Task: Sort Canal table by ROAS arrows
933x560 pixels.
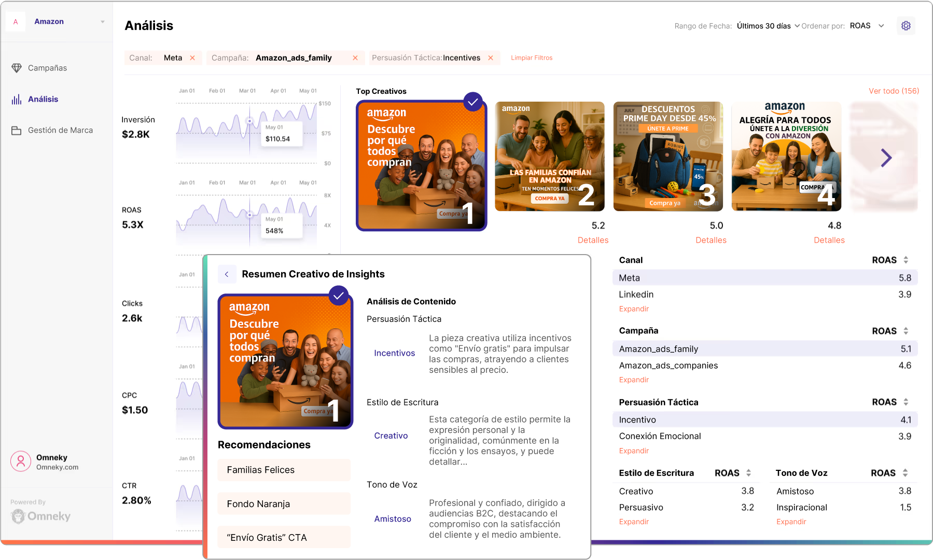Action: pos(906,260)
